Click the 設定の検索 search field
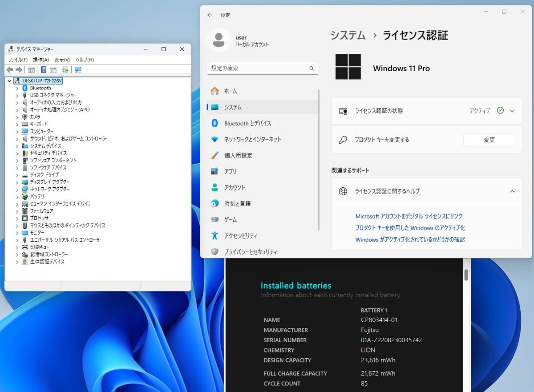The image size is (534, 392). tap(263, 68)
